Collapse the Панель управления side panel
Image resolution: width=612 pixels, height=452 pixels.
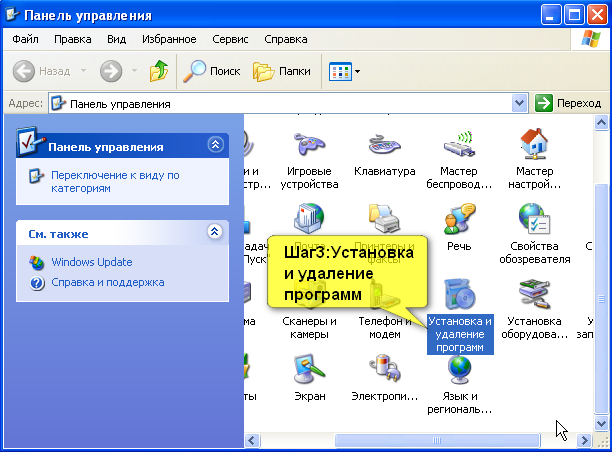click(x=215, y=145)
